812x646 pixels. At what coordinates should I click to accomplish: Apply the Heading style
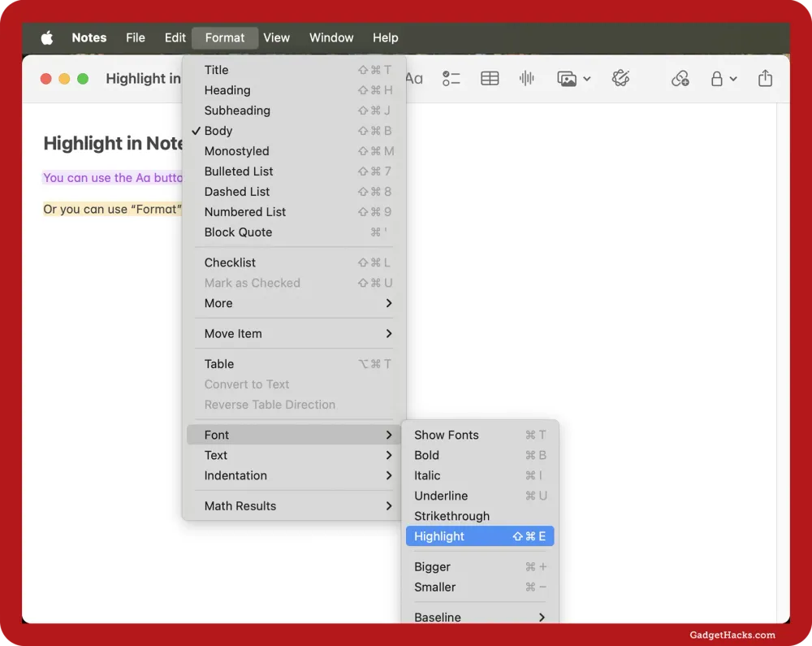(294, 90)
